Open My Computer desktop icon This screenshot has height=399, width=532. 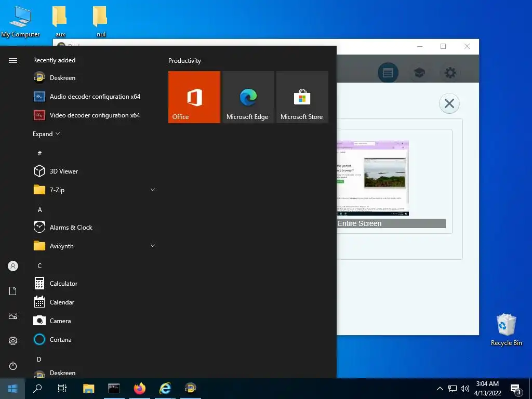pos(20,21)
